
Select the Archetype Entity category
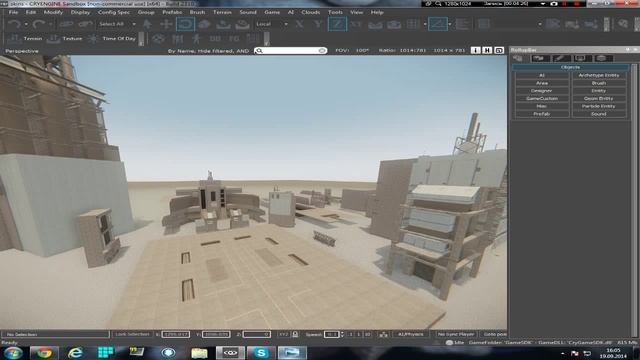coord(598,75)
